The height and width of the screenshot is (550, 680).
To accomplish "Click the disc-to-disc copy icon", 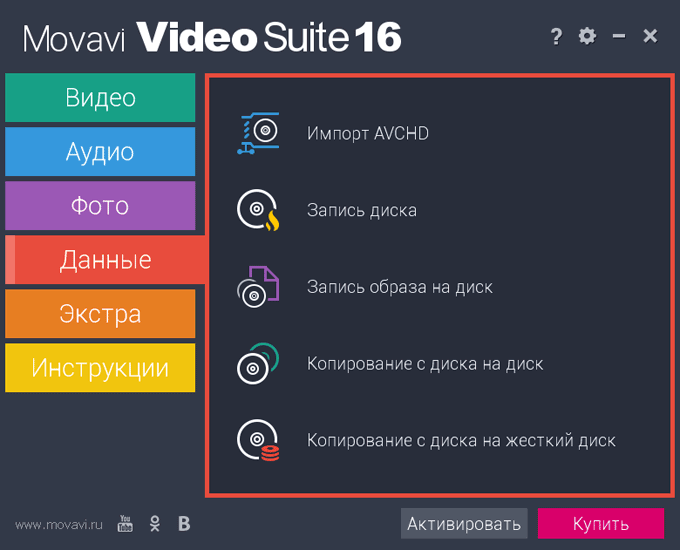I will pyautogui.click(x=258, y=363).
